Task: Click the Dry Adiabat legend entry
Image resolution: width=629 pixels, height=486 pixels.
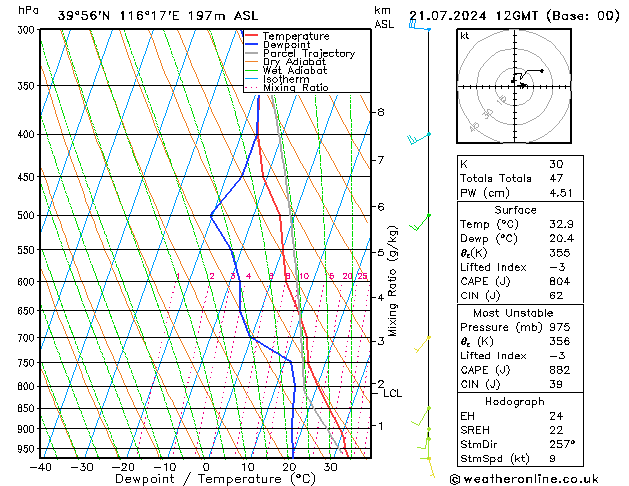Action: 286,62
